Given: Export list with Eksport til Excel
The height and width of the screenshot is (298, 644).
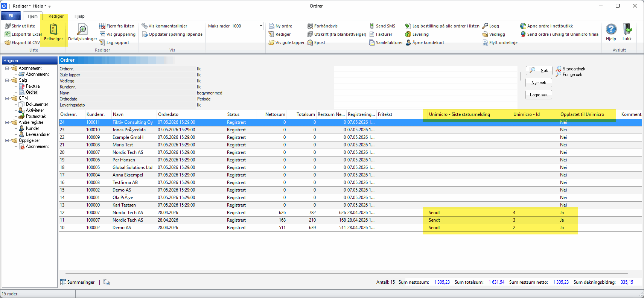Looking at the screenshot, I should click(23, 34).
